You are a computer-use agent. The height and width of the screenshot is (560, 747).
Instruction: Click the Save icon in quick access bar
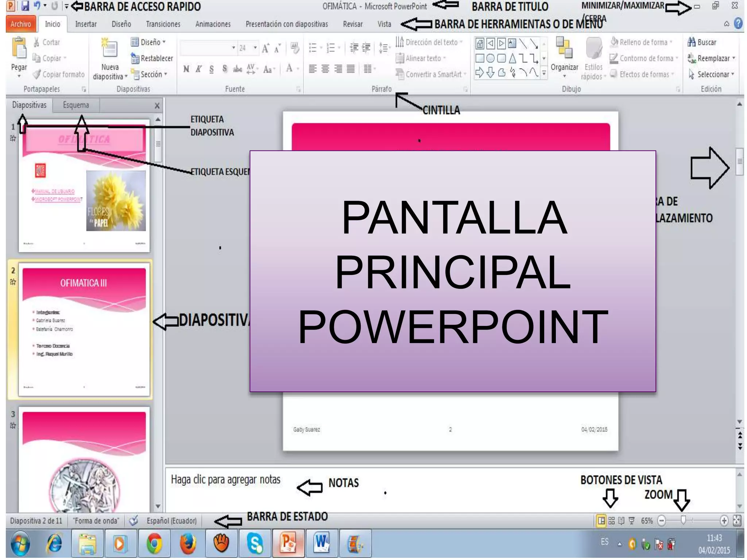point(25,6)
